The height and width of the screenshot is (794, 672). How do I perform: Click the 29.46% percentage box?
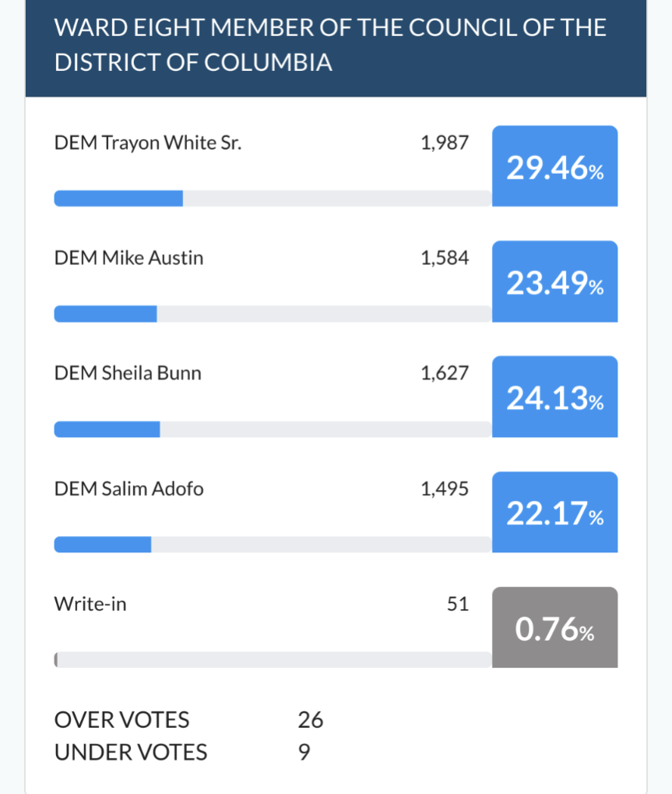(554, 166)
